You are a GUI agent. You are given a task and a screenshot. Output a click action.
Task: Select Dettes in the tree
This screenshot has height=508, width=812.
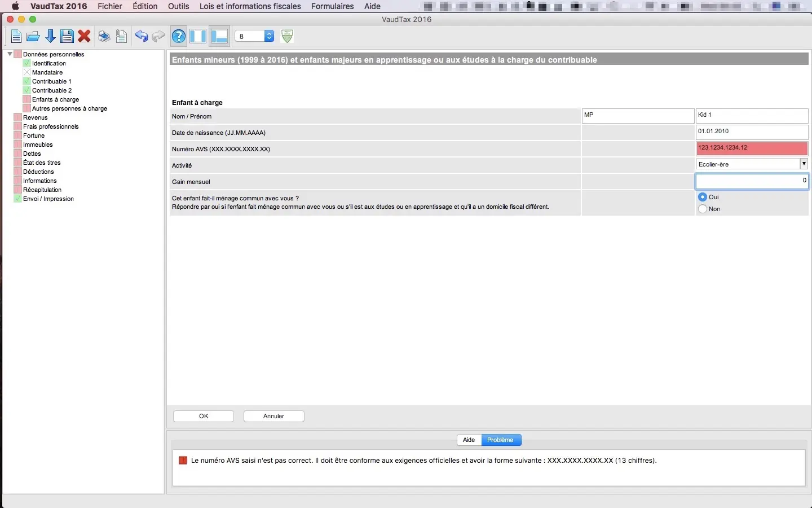pyautogui.click(x=32, y=154)
